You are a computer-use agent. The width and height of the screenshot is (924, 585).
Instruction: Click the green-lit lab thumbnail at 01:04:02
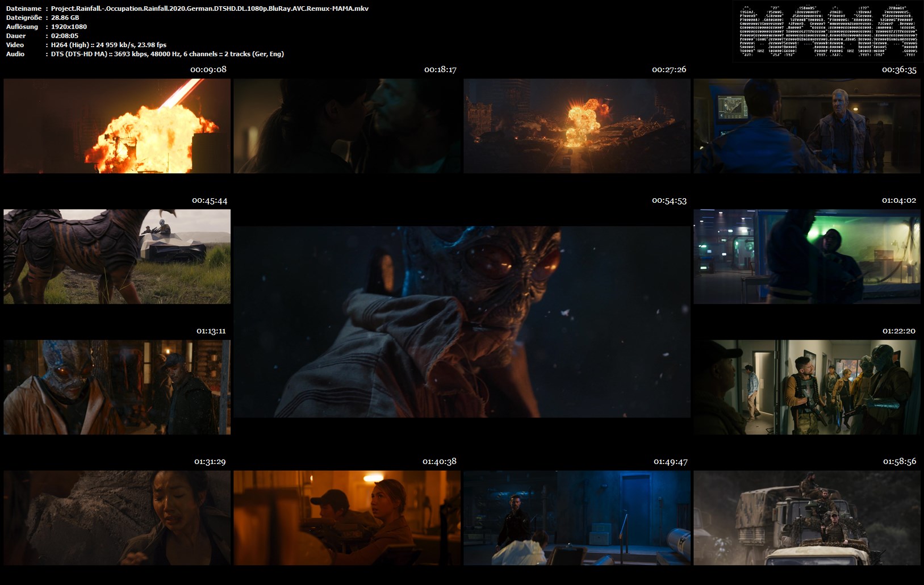click(x=806, y=256)
